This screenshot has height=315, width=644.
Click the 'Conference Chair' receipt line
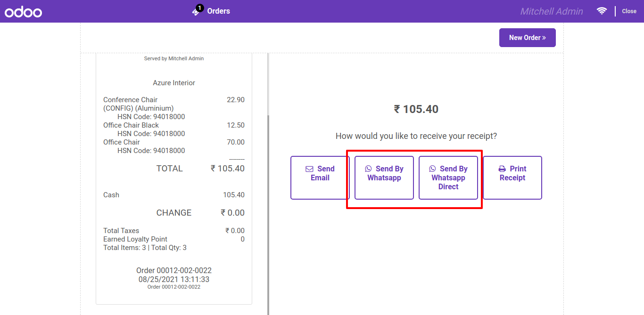pos(174,104)
